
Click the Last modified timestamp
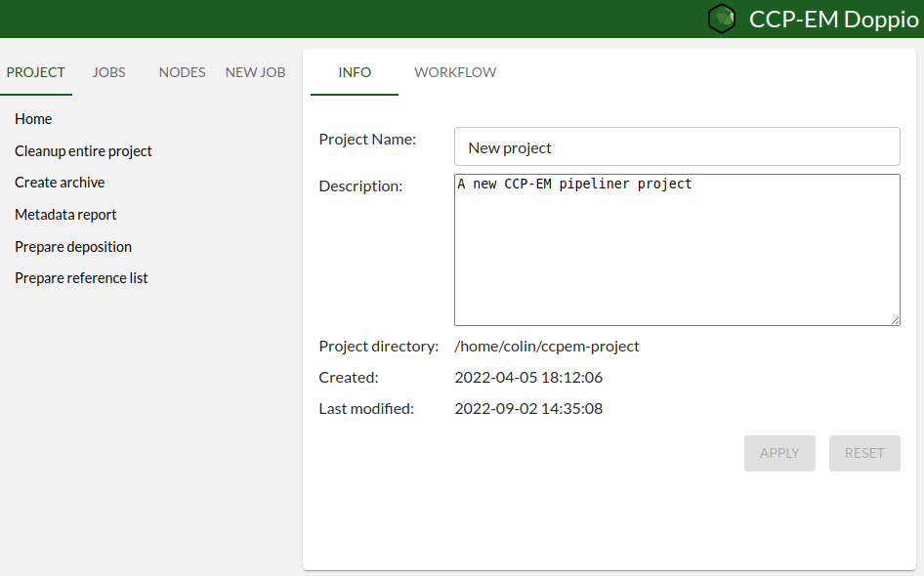[528, 408]
